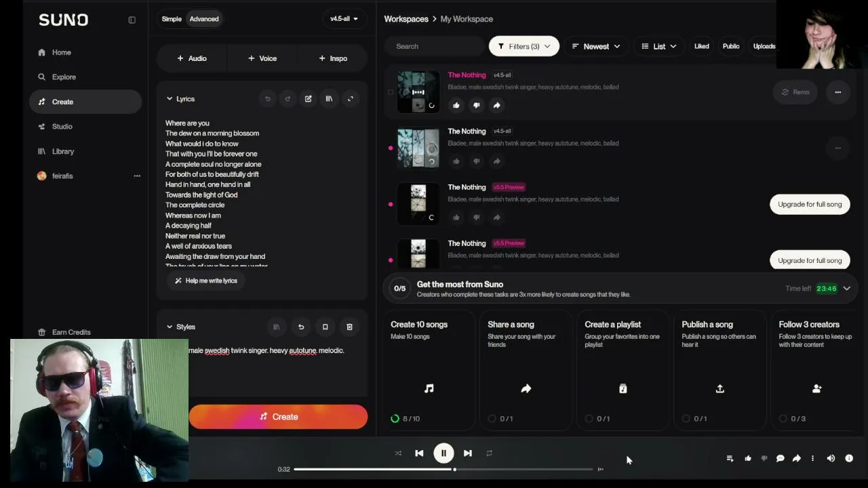Open the Filters (3) dropdown
This screenshot has width=868, height=488.
(x=524, y=46)
